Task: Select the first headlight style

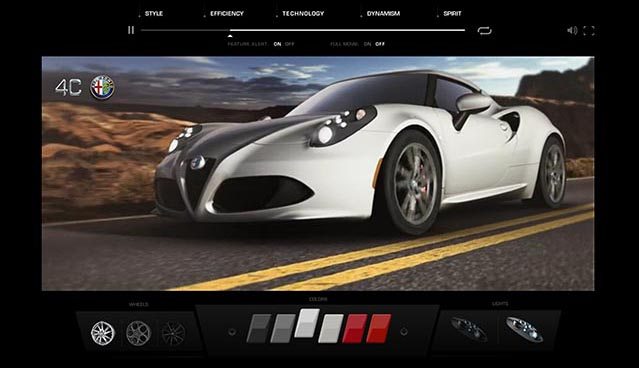Action: click(x=469, y=329)
